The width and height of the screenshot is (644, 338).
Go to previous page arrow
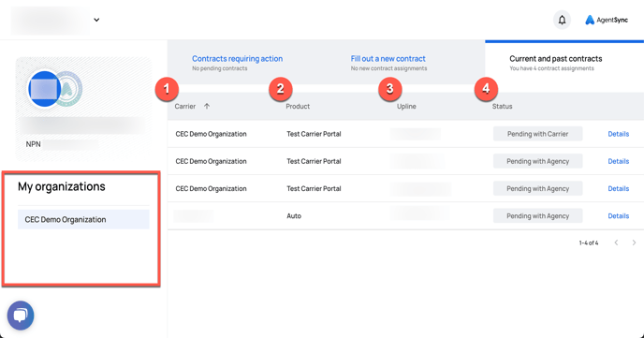tap(616, 242)
